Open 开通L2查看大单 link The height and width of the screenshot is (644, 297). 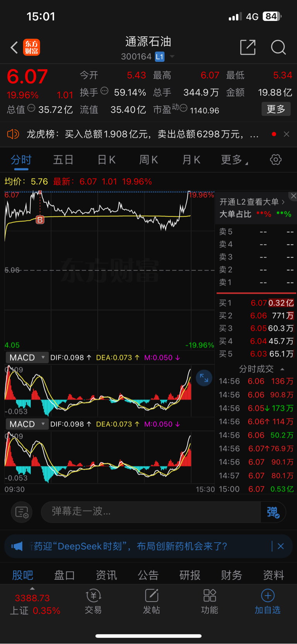pos(252,202)
